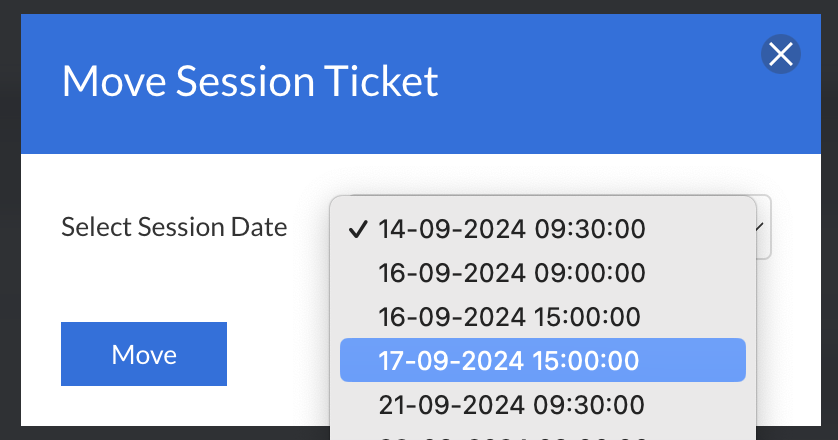Click the Move button
The width and height of the screenshot is (838, 440).
(x=144, y=354)
